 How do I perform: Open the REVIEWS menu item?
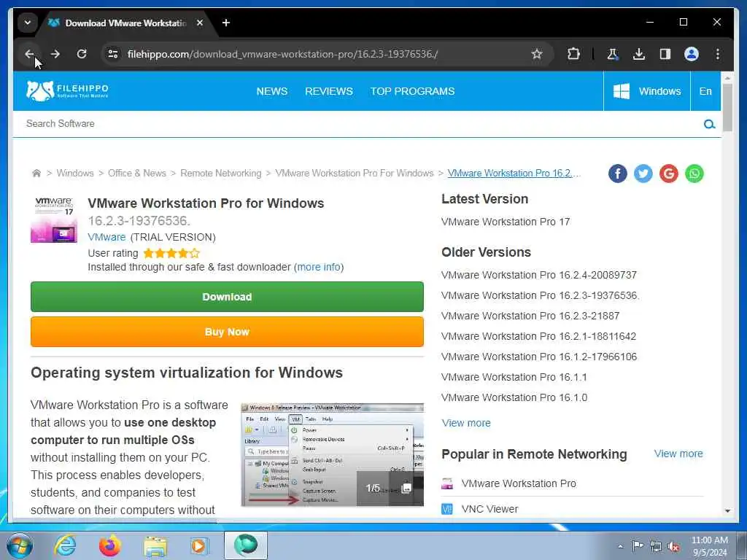[329, 91]
